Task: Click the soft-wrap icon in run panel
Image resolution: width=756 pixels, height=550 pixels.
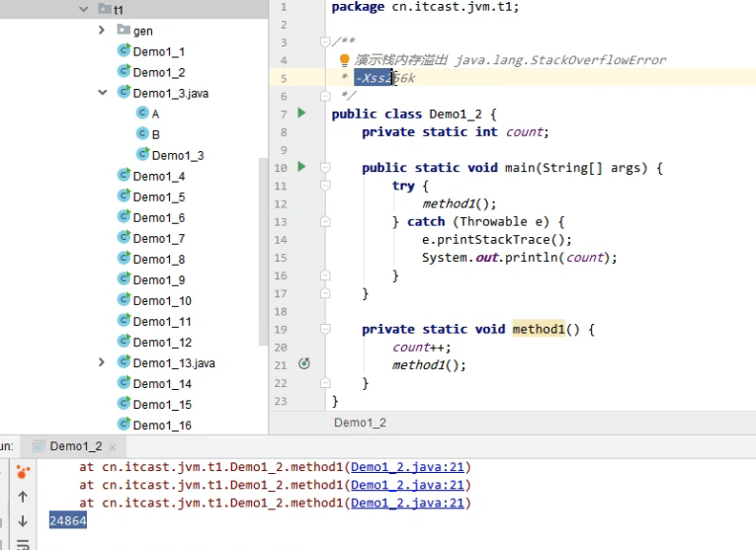Action: (x=23, y=545)
